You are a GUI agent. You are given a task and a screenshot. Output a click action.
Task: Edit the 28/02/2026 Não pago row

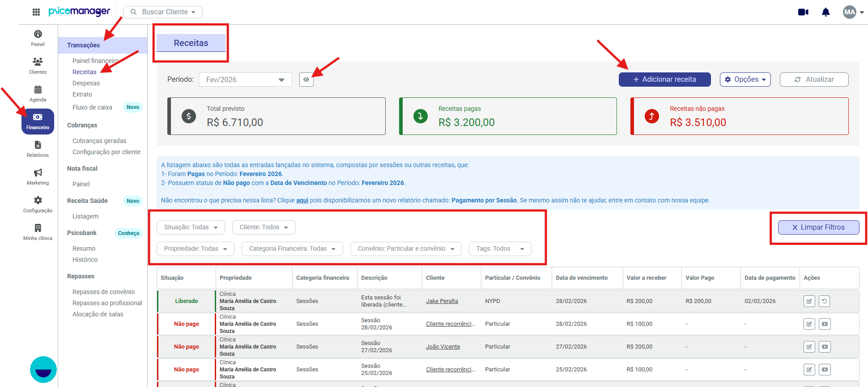(x=809, y=324)
